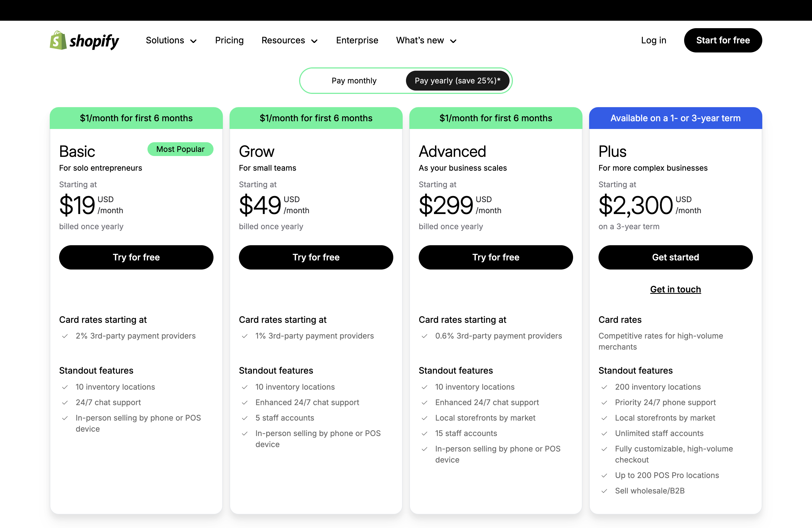Click checkmark next to '5 staff accounts'
This screenshot has width=812, height=528.
click(x=245, y=418)
